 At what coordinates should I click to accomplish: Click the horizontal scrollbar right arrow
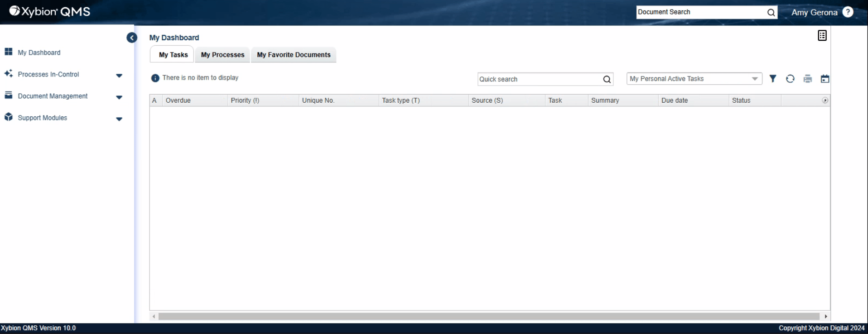tap(826, 316)
